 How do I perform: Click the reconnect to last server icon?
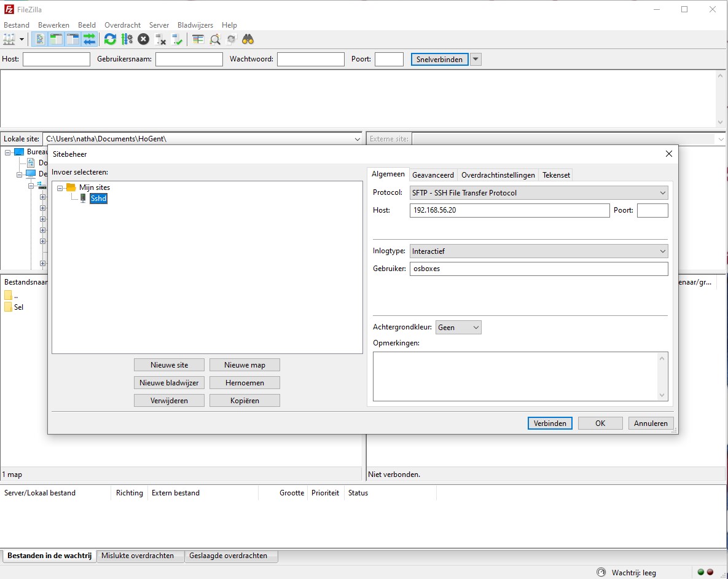pyautogui.click(x=178, y=39)
